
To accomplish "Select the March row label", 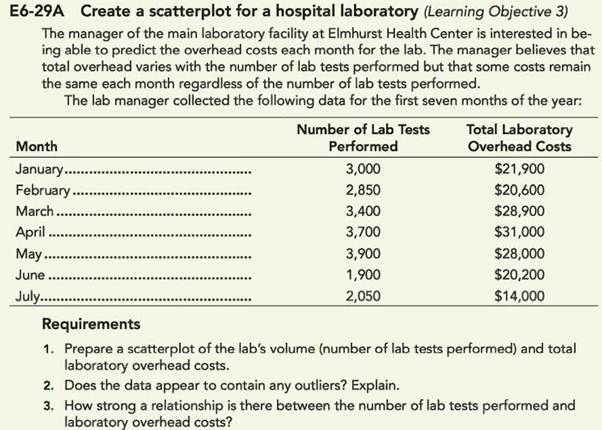I will (x=35, y=211).
